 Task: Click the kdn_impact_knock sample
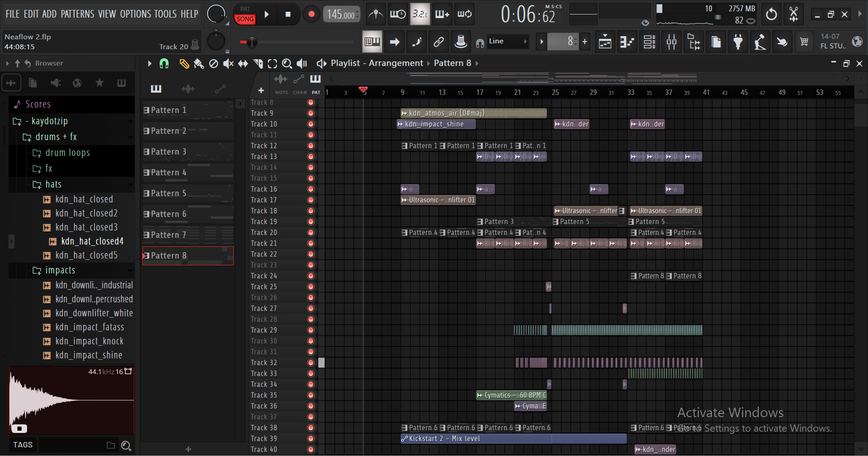[x=89, y=341]
